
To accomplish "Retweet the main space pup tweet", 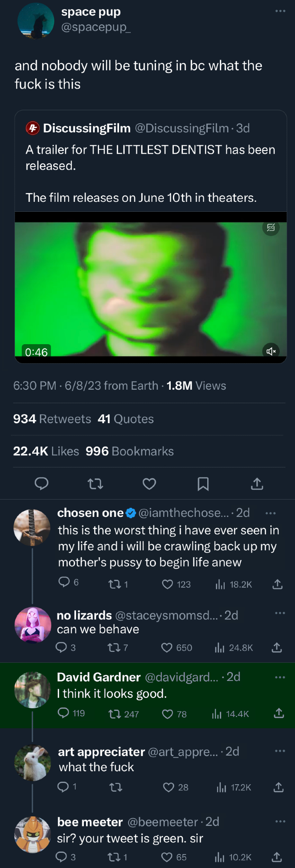I will (x=95, y=483).
